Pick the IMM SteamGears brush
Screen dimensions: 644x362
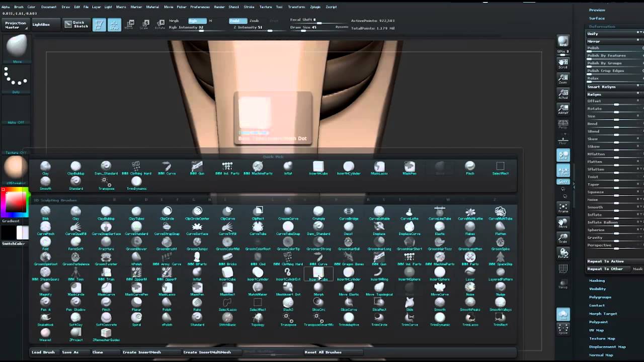(x=45, y=274)
